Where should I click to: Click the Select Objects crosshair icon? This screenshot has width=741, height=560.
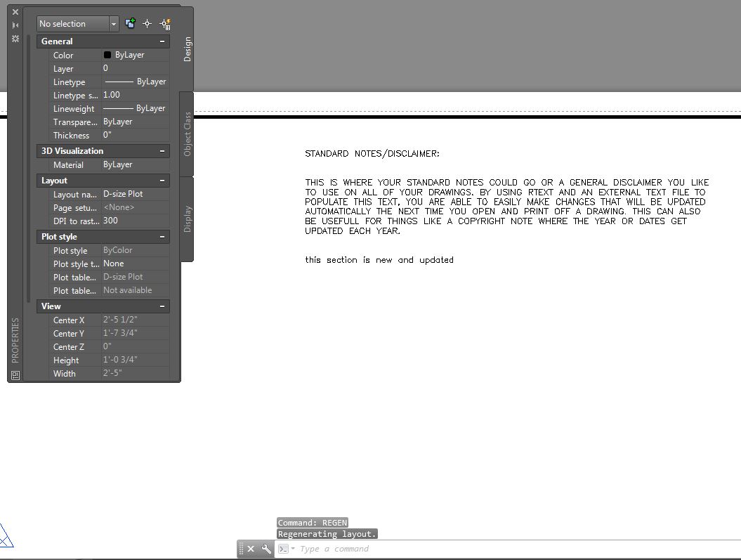[x=147, y=24]
